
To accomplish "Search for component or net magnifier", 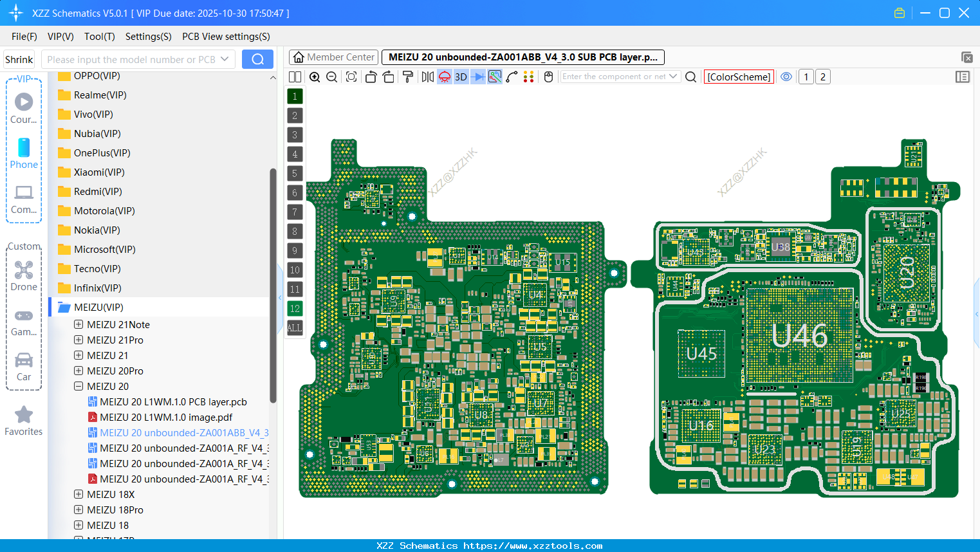I will pyautogui.click(x=691, y=77).
